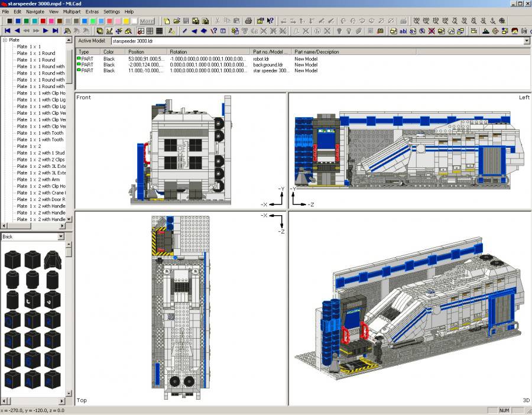
Task: Select 'Plate 1 x 1 with Tooth' first entry
Action: 40,133
